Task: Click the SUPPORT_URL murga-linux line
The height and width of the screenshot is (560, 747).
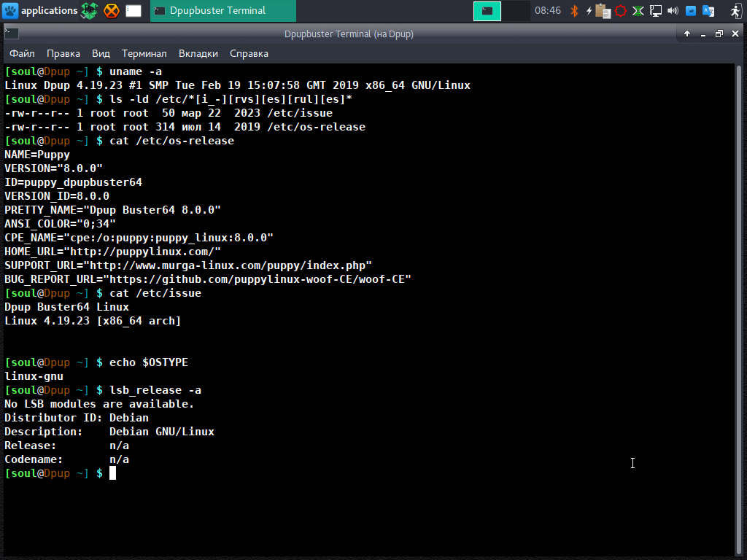Action: (x=188, y=265)
